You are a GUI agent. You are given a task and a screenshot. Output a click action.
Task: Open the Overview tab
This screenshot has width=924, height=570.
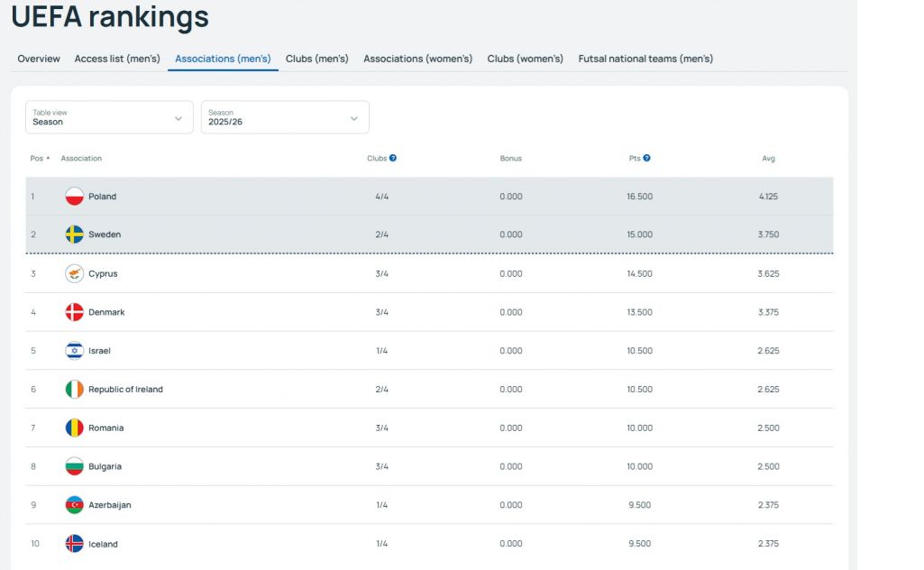pyautogui.click(x=38, y=59)
